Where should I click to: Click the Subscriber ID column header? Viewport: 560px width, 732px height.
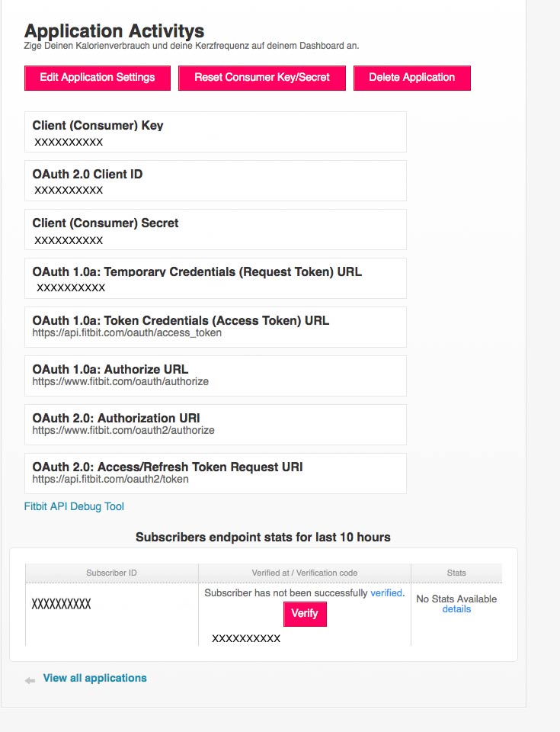(x=111, y=573)
